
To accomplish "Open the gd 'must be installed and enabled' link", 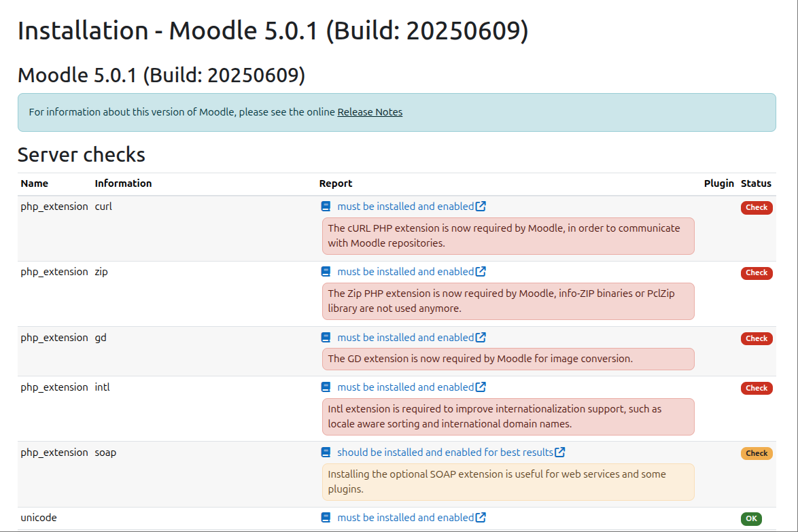I will pos(406,338).
